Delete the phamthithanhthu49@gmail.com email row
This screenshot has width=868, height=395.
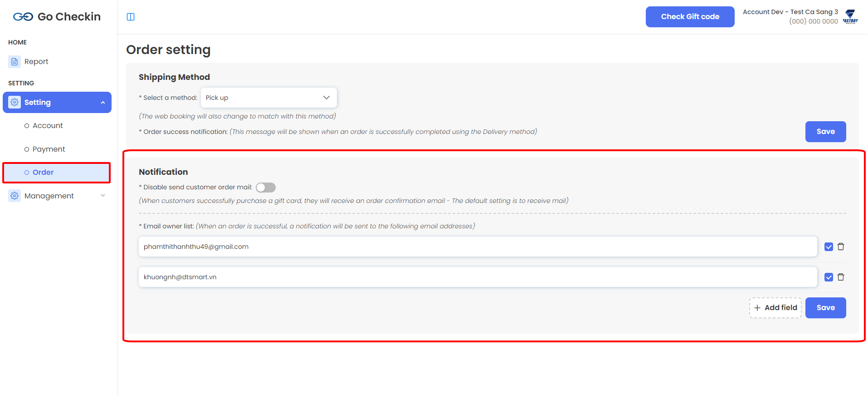pos(841,247)
